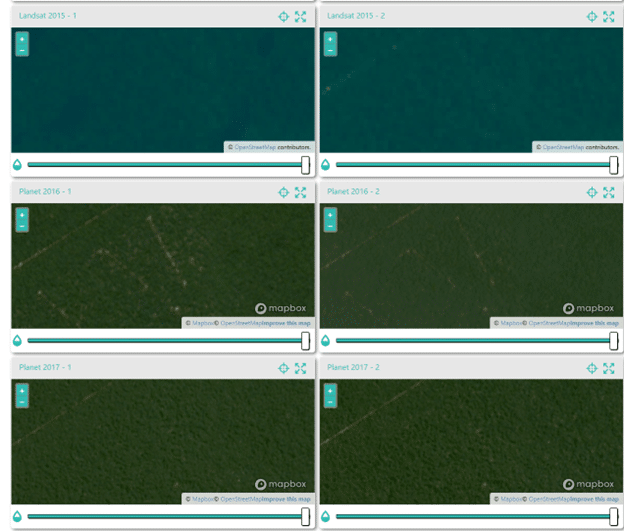Click the Planet 2017 - 2 panel title

tap(353, 368)
